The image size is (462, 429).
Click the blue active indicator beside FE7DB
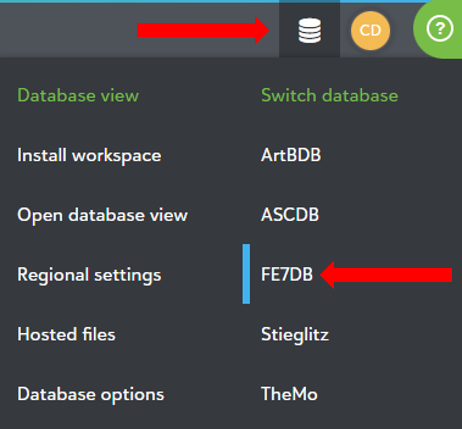[246, 274]
